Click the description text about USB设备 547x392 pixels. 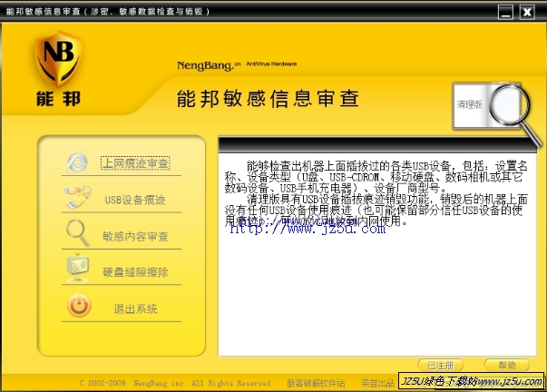(376, 193)
